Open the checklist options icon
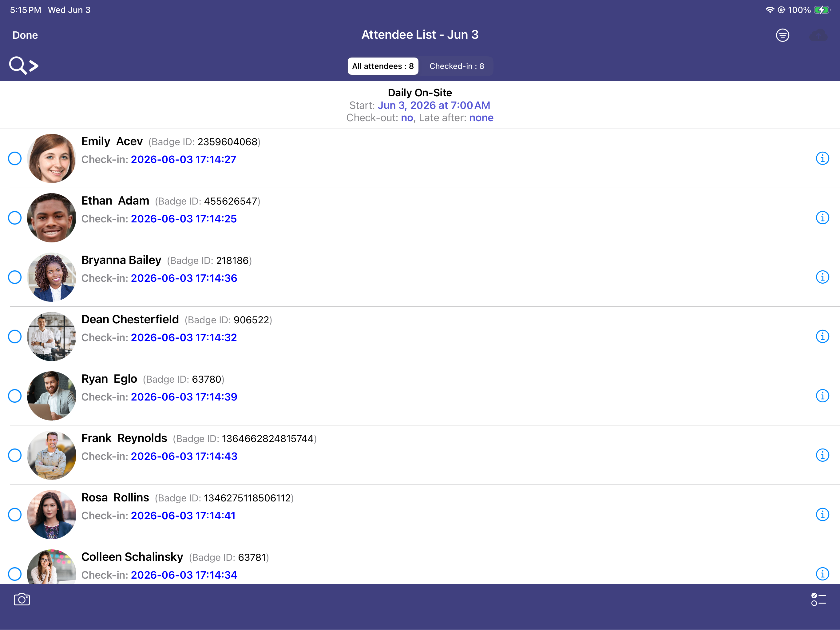 [x=818, y=599]
